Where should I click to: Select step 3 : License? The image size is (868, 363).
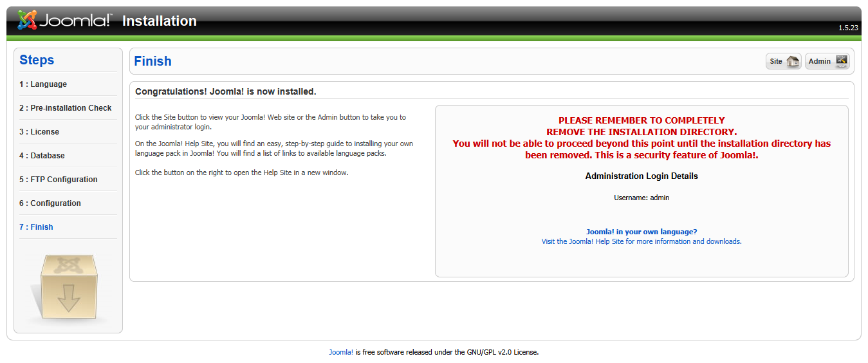pos(39,132)
